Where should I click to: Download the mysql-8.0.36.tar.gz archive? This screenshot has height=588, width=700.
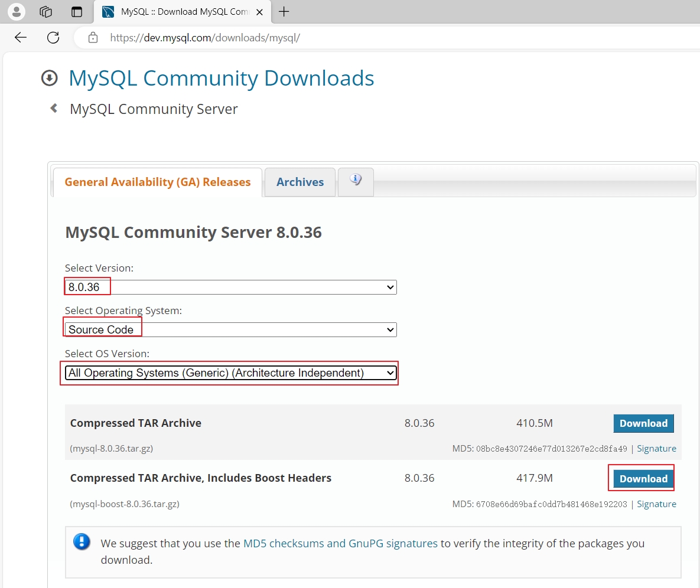[x=643, y=423]
